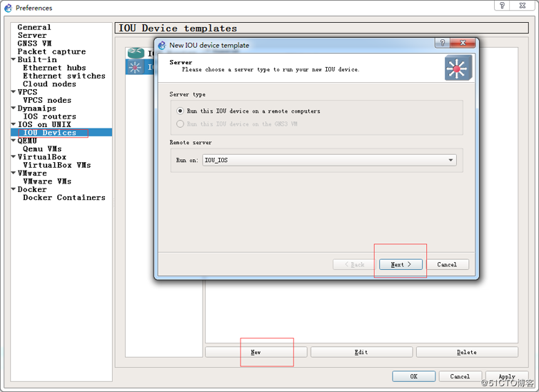Collapse the Docker tree section
Screen dimensions: 539x392
pyautogui.click(x=14, y=189)
